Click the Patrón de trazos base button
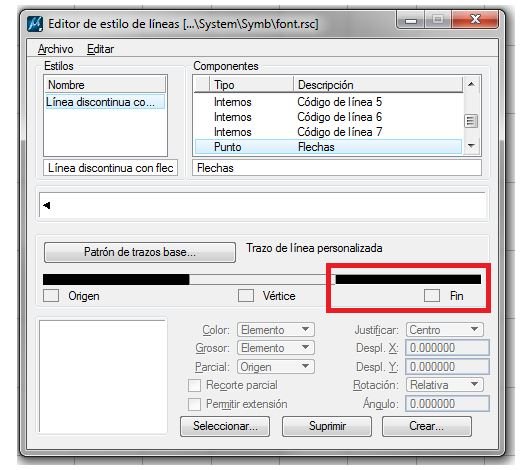The image size is (526, 470). [x=140, y=252]
